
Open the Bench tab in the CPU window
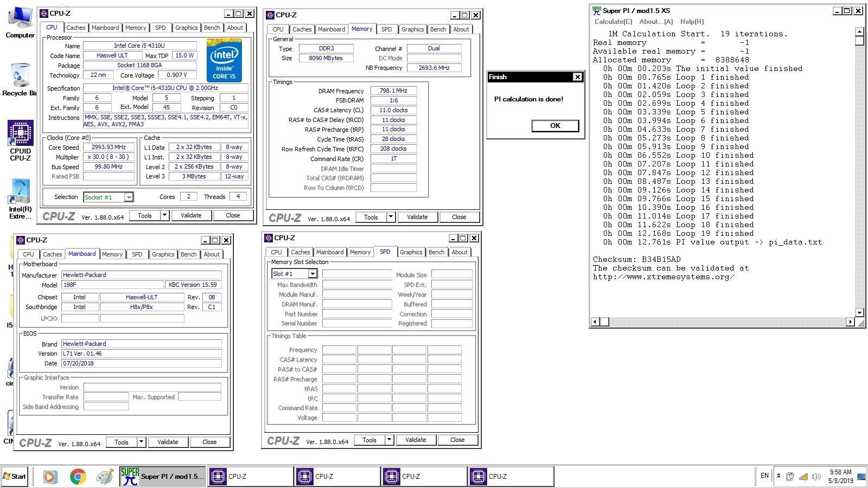[x=212, y=28]
